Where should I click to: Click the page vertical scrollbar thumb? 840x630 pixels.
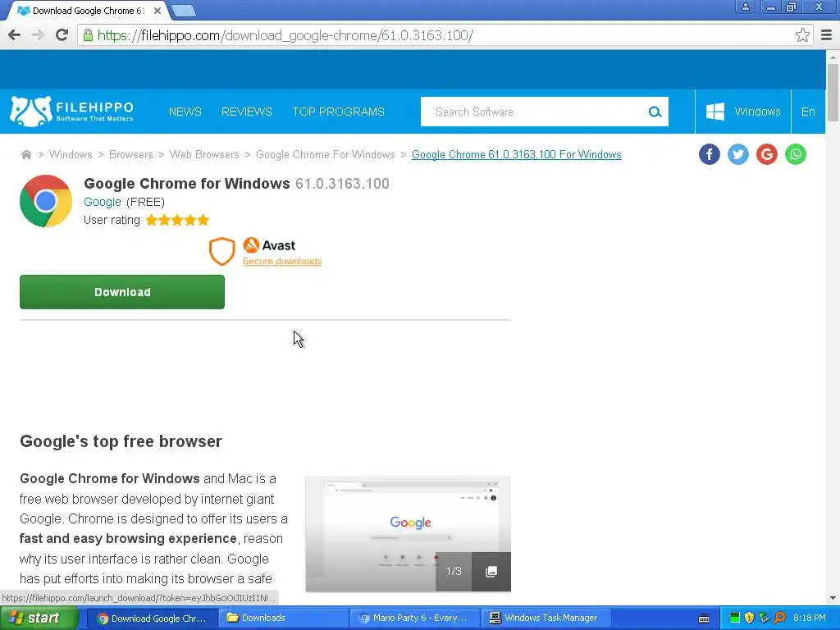click(x=833, y=92)
